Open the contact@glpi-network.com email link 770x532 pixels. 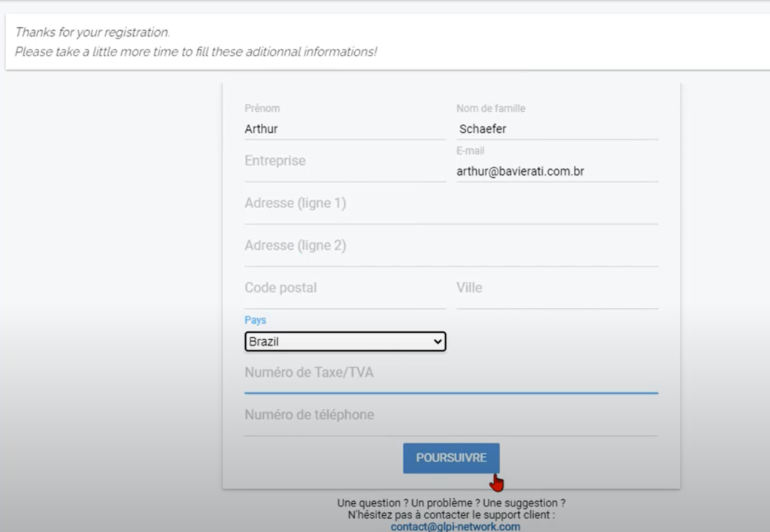click(x=455, y=527)
